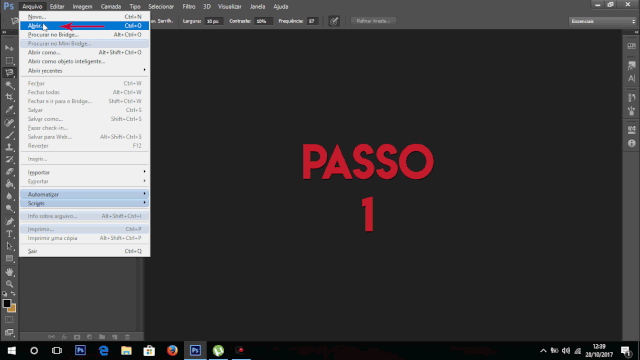Screen dimensions: 640x360
Task: Toggle tablet pressure pen width icon
Action: click(334, 21)
